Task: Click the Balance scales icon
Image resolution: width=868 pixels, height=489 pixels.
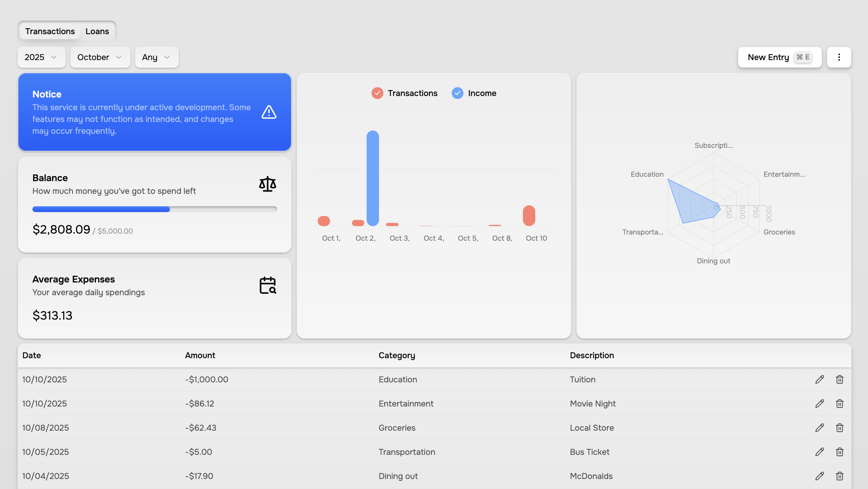Action: coord(268,184)
